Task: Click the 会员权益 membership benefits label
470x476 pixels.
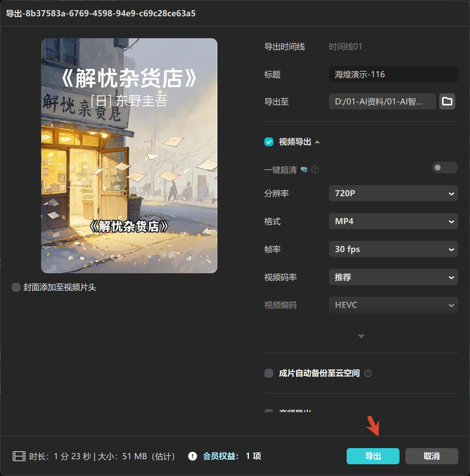Action: [x=219, y=456]
